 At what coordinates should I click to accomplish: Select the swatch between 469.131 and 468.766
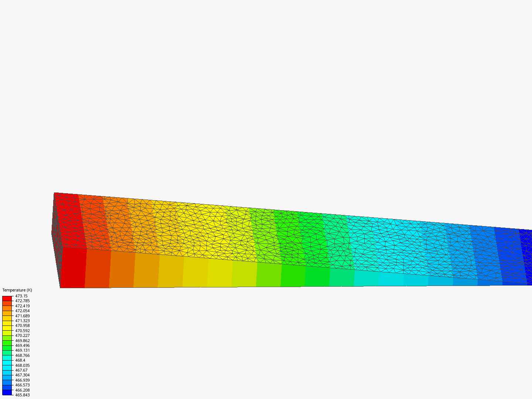click(x=7, y=353)
